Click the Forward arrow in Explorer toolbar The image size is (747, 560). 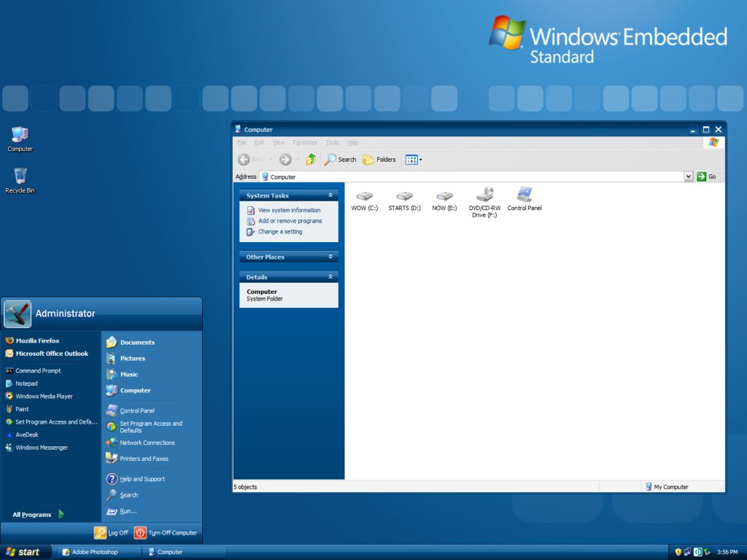pyautogui.click(x=285, y=160)
